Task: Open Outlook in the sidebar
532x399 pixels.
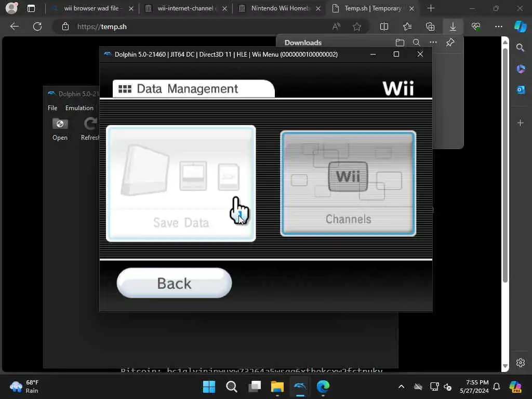Action: tap(521, 89)
